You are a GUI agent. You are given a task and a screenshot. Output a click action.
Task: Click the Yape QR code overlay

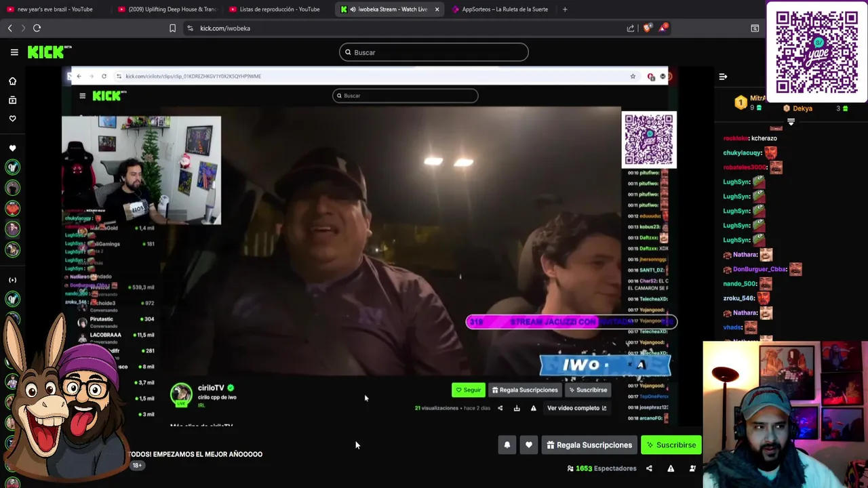point(816,52)
